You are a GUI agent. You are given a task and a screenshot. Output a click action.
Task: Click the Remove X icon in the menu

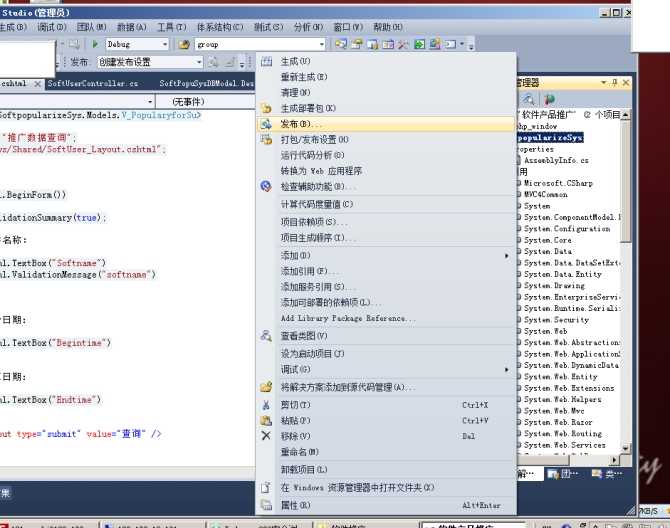click(266, 436)
